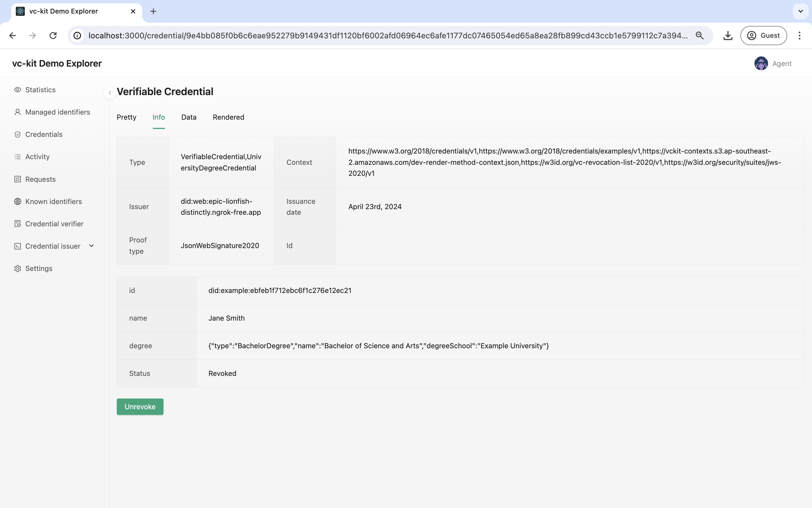The height and width of the screenshot is (508, 812).
Task: Open a new browser tab
Action: 153,11
